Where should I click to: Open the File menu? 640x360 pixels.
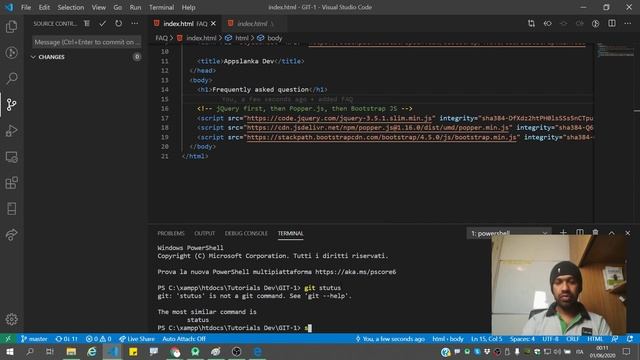coord(26,7)
